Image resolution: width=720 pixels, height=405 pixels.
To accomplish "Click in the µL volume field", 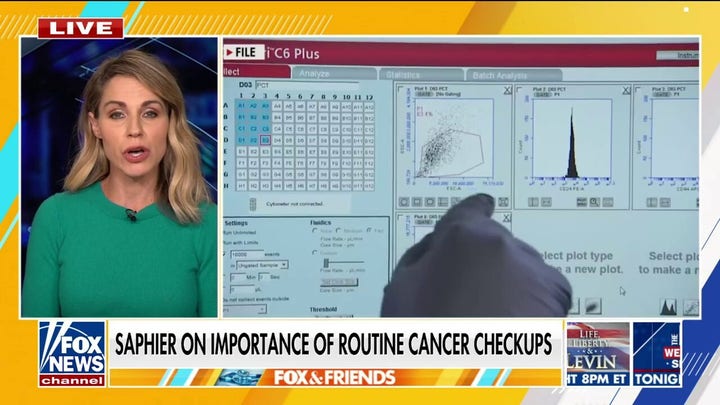I will [242, 289].
